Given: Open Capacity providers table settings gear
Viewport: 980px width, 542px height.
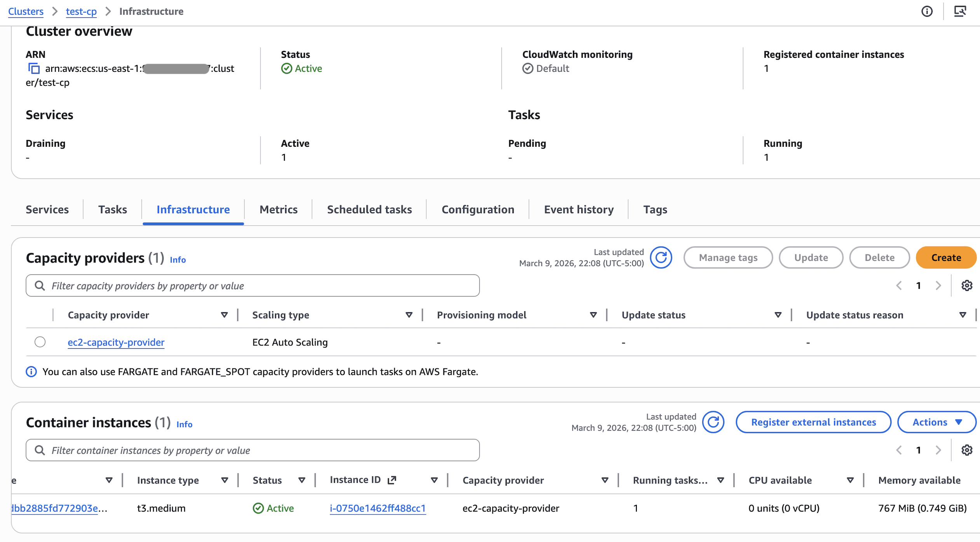Looking at the screenshot, I should (x=967, y=286).
